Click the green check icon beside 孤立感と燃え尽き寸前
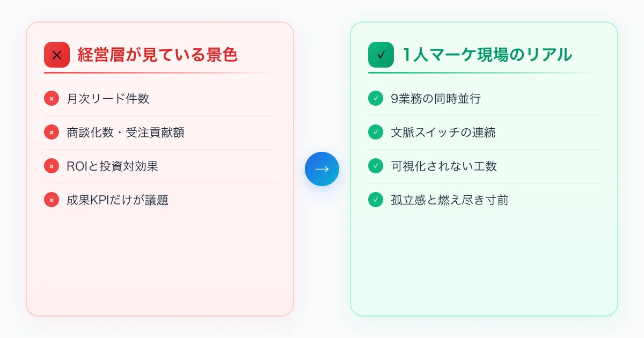 (x=376, y=200)
